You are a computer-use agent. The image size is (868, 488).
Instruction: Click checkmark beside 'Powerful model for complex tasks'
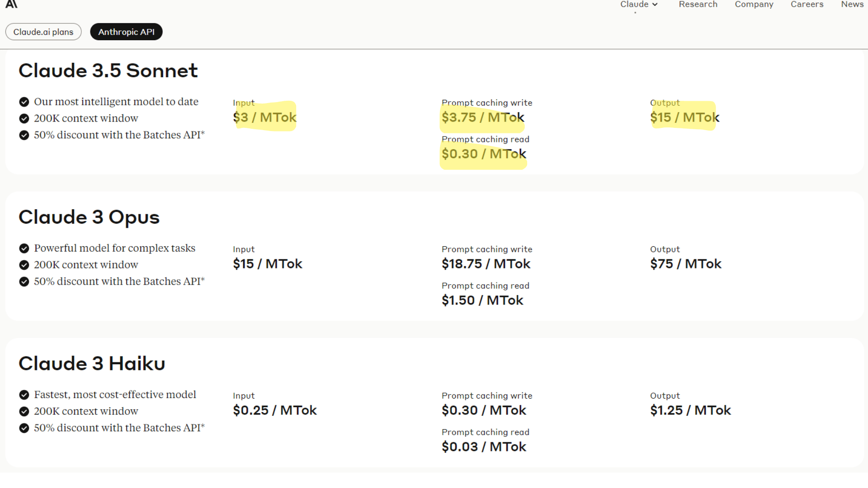(24, 248)
